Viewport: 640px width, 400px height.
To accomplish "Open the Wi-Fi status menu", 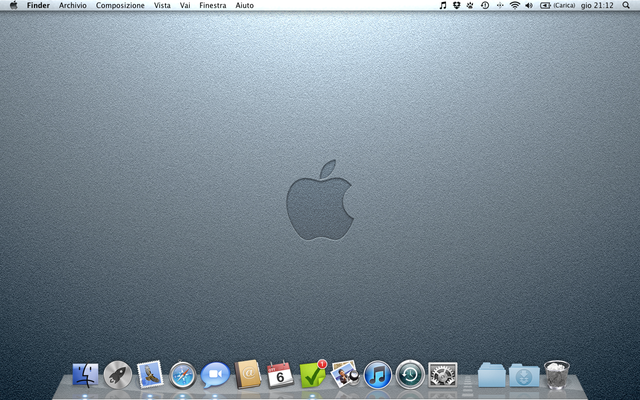I will 515,5.
